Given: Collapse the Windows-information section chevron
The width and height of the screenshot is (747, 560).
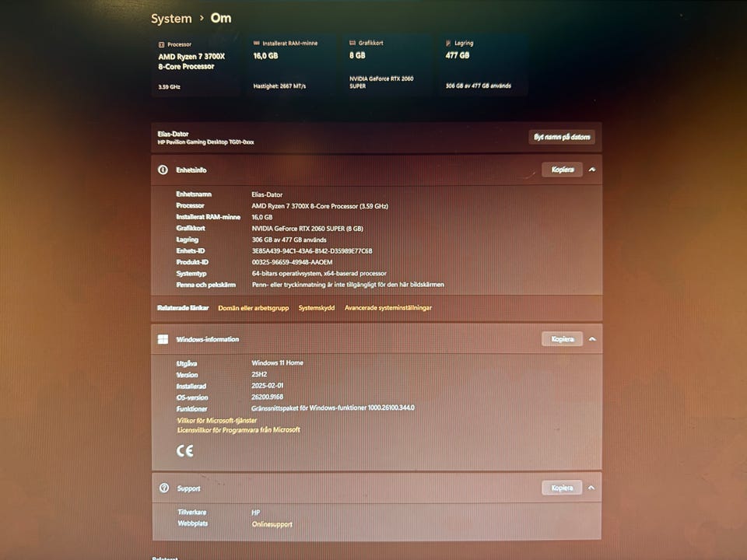Looking at the screenshot, I should (592, 339).
